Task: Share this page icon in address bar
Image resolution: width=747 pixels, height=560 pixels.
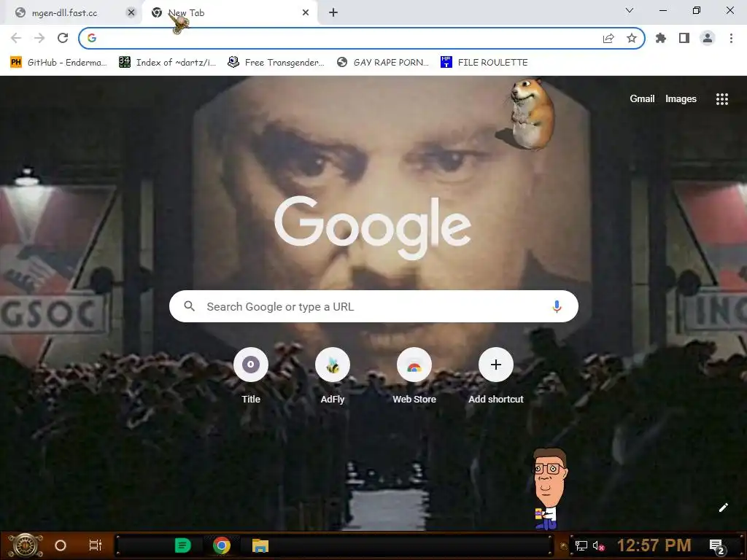Action: 608,38
